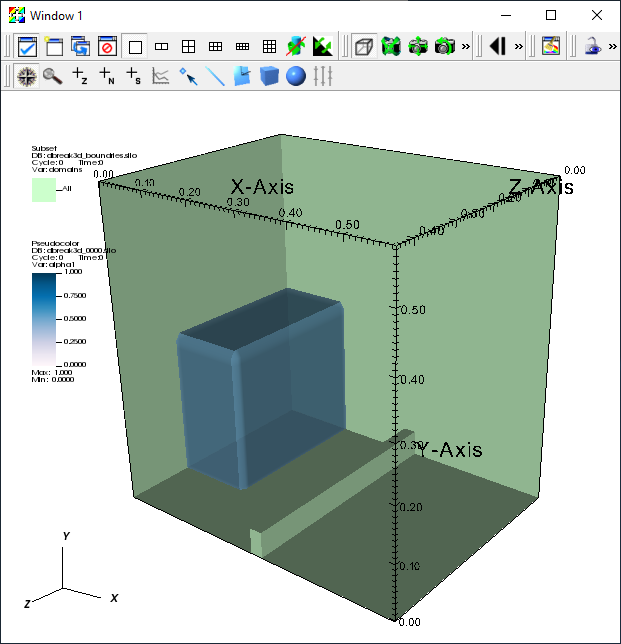Activate the Lineout graph tool

[161, 76]
